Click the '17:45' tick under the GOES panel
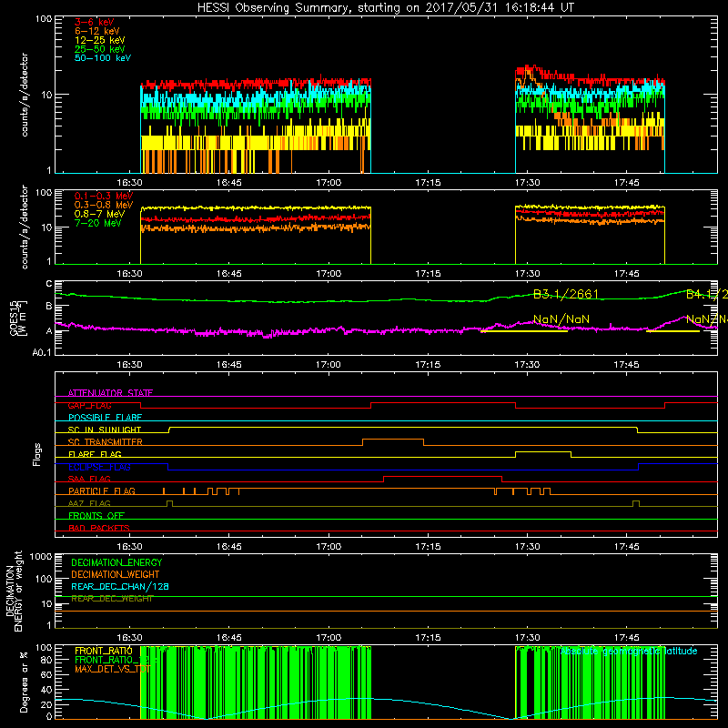Image resolution: width=728 pixels, height=728 pixels. tap(626, 365)
